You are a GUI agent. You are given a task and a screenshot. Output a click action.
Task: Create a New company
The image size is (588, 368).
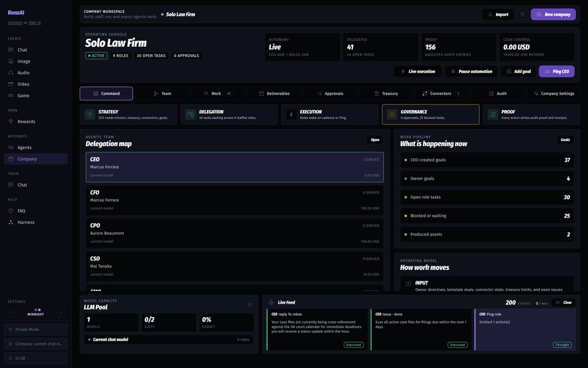[x=553, y=15]
